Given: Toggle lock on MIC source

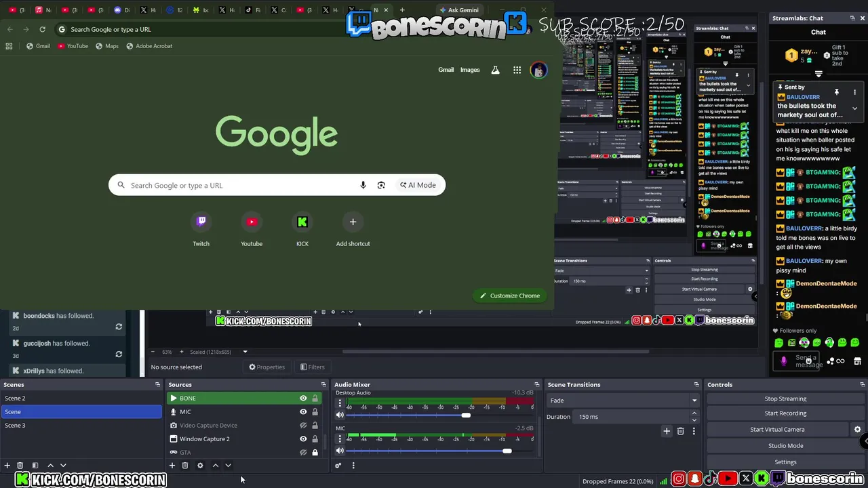Looking at the screenshot, I should 315,412.
